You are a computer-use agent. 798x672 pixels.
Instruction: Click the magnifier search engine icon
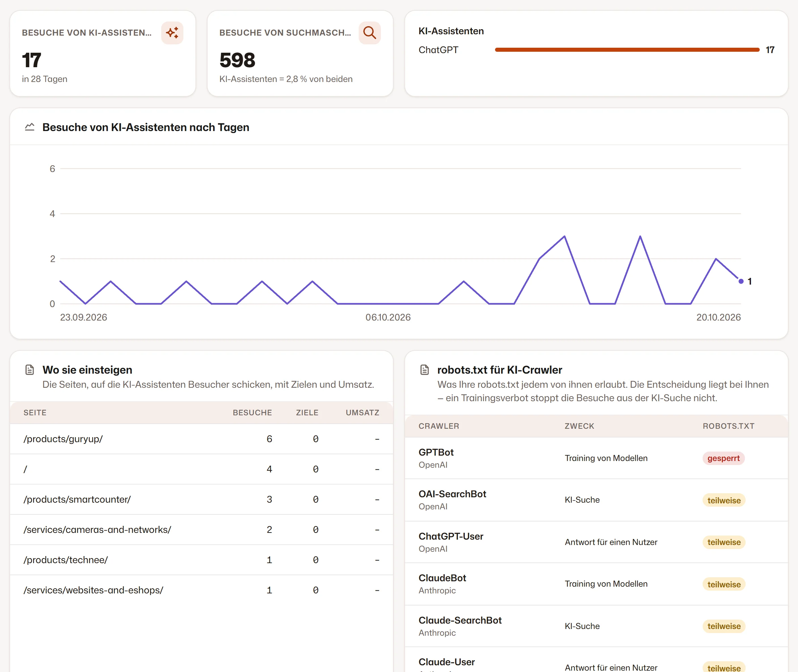pyautogui.click(x=369, y=33)
